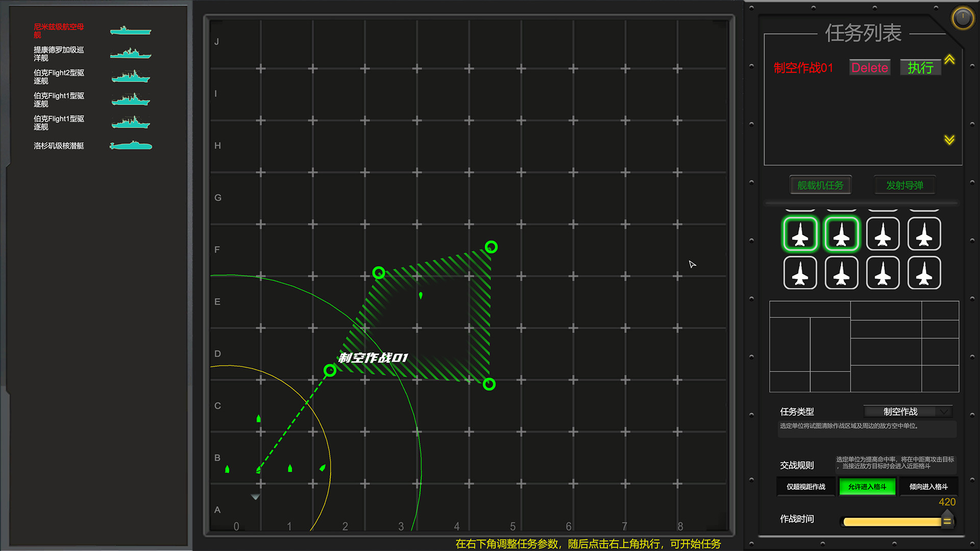Select the last fighter icon in bottom row
This screenshot has height=551, width=980.
(x=924, y=273)
